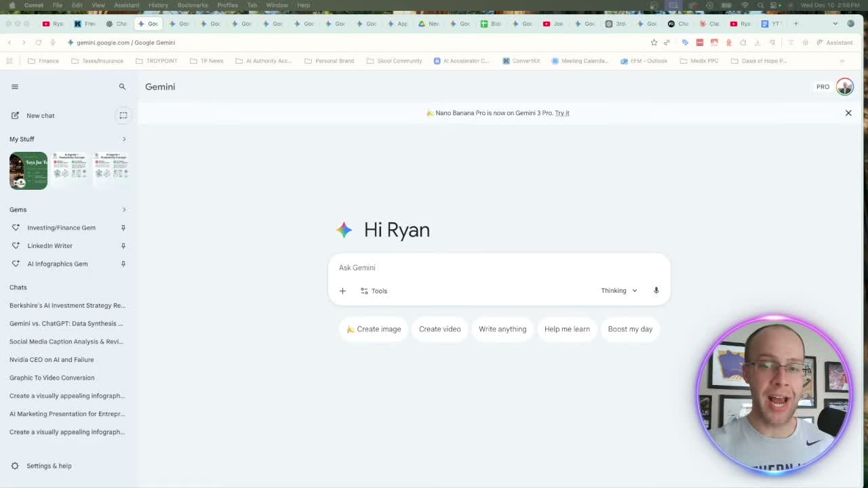Open the Bookmarks menu in menu bar
868x488 pixels.
click(x=193, y=5)
